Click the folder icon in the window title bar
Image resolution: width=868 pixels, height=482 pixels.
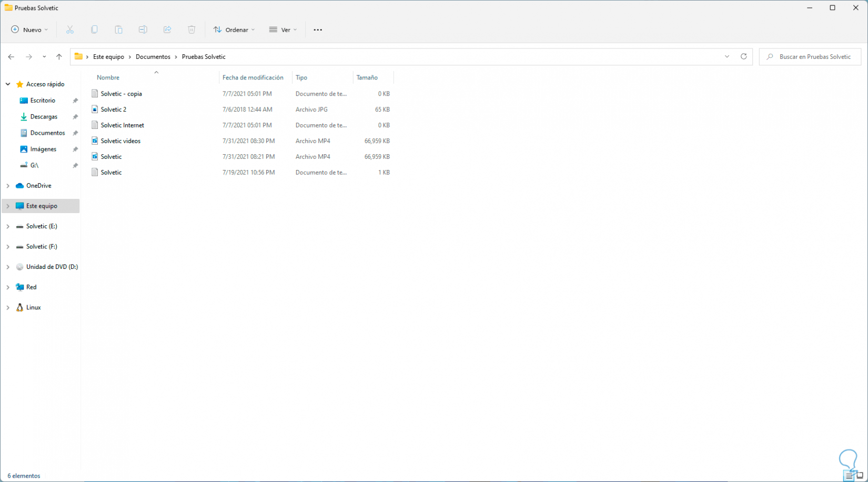(x=8, y=8)
